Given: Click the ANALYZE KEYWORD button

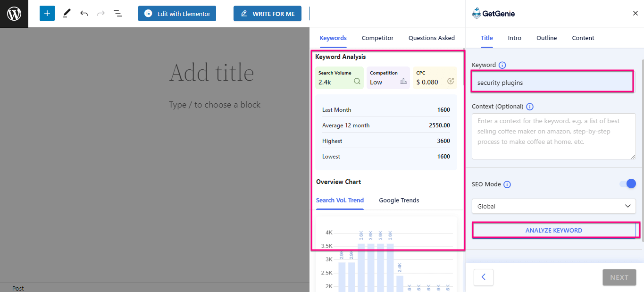Looking at the screenshot, I should pos(554,230).
